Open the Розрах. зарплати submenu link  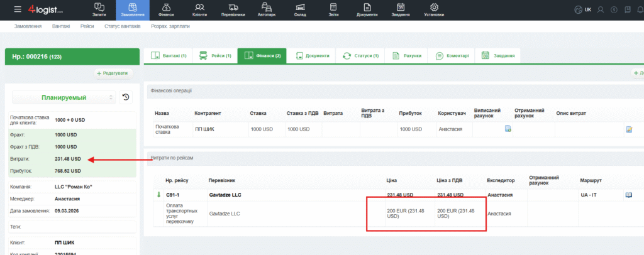coord(170,26)
